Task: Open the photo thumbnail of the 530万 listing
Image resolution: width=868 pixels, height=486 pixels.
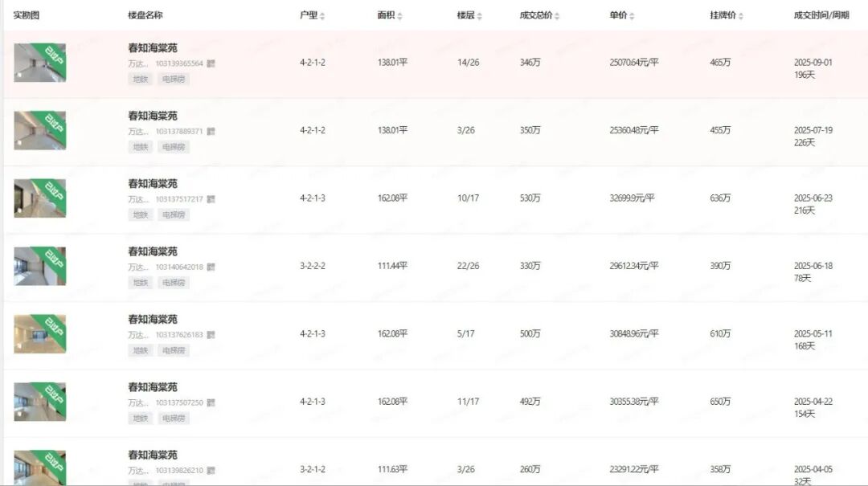Action: coord(40,198)
